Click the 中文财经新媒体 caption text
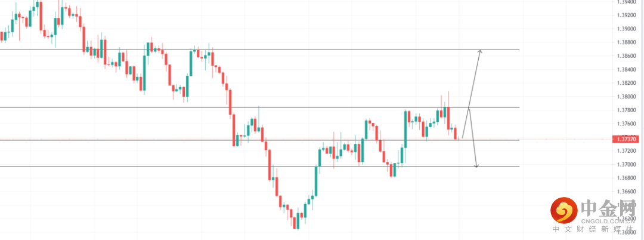Screen dimensions: 644x240 pyautogui.click(x=596, y=230)
